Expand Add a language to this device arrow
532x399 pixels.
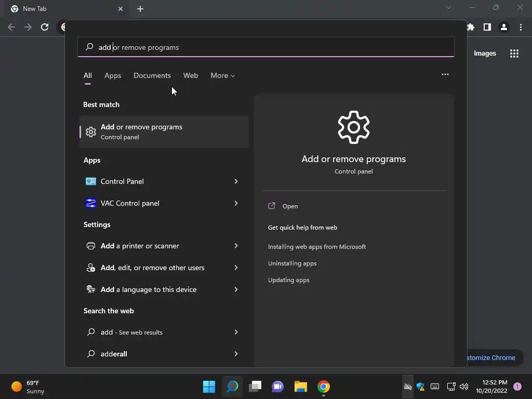coord(236,289)
